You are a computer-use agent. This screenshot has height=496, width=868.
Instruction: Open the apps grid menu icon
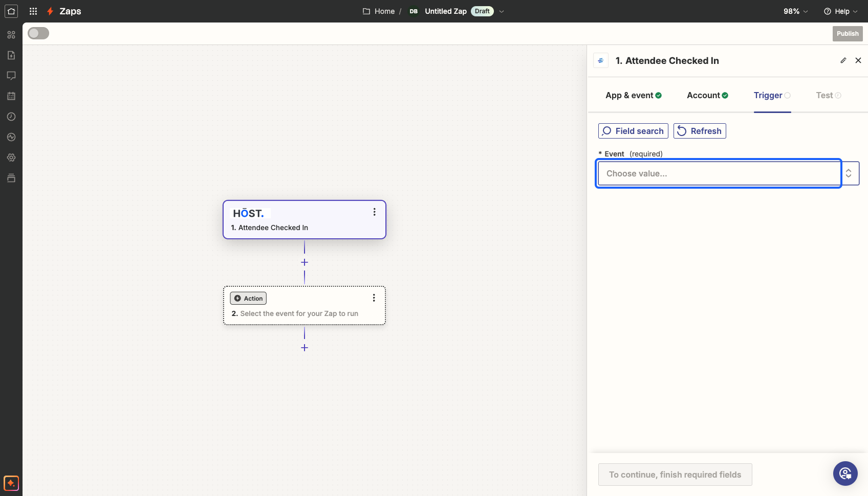(x=33, y=11)
